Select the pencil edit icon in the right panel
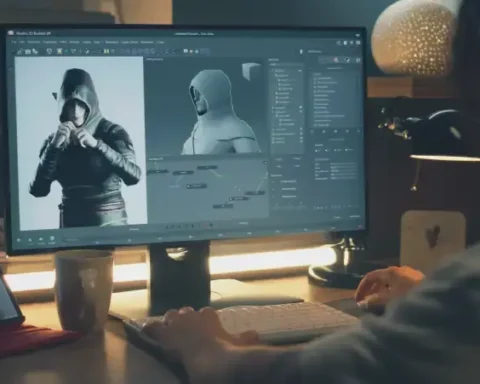Viewport: 480px width, 384px height. click(x=348, y=60)
